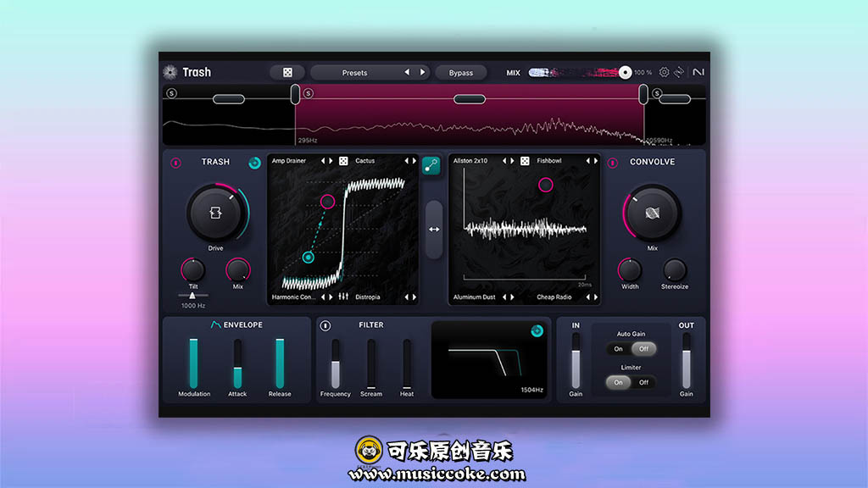The width and height of the screenshot is (868, 488).
Task: Step to the impulse after Allston 2x10
Action: pyautogui.click(x=512, y=161)
